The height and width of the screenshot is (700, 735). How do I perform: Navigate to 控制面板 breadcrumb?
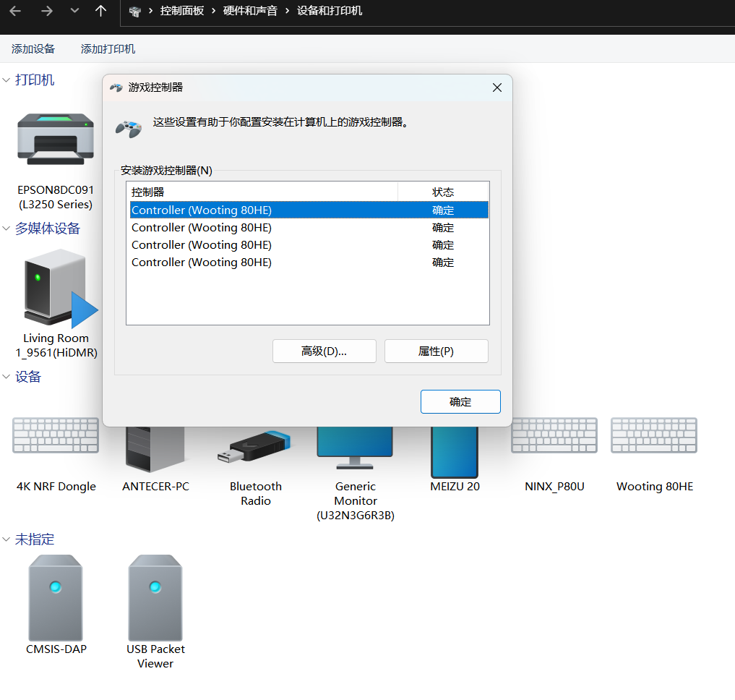click(x=182, y=11)
